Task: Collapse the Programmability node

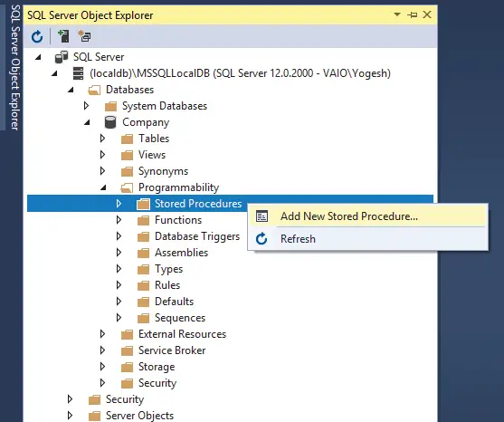Action: [103, 187]
